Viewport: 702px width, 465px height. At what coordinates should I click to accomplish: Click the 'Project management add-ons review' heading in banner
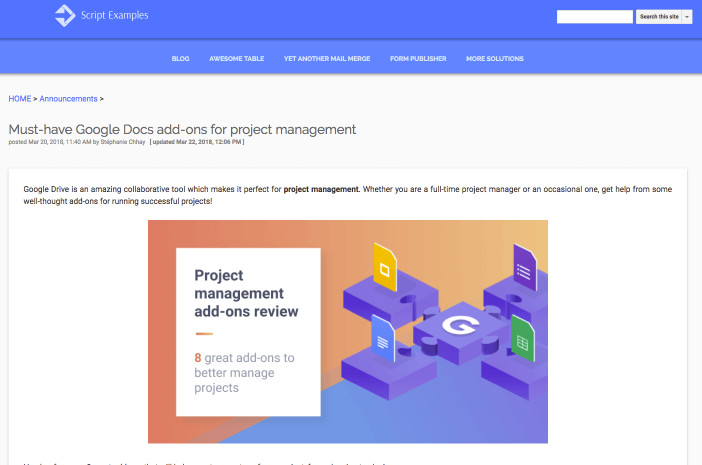pyautogui.click(x=246, y=293)
